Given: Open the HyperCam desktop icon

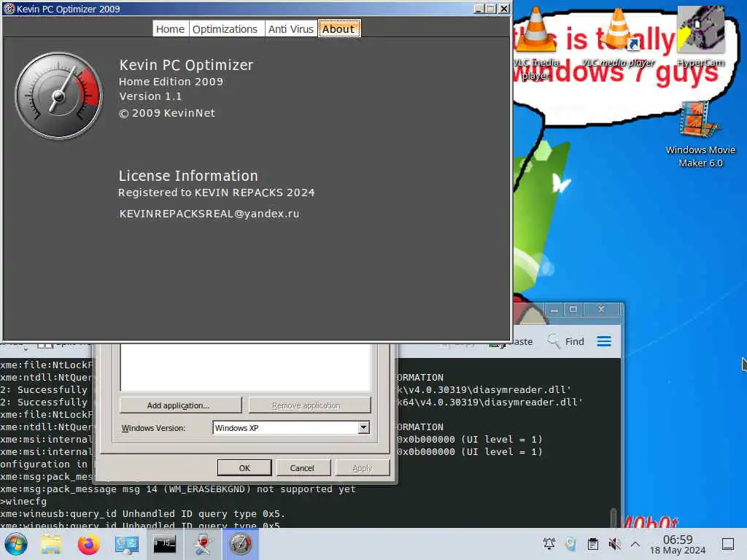Looking at the screenshot, I should click(x=701, y=36).
